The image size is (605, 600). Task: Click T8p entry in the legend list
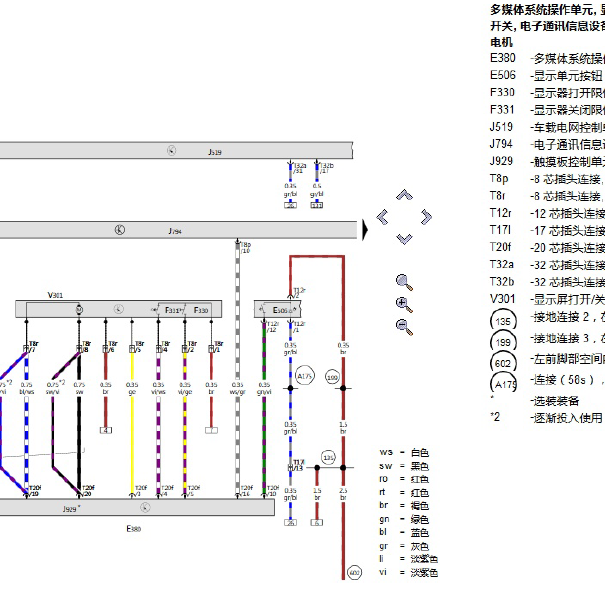click(x=547, y=179)
